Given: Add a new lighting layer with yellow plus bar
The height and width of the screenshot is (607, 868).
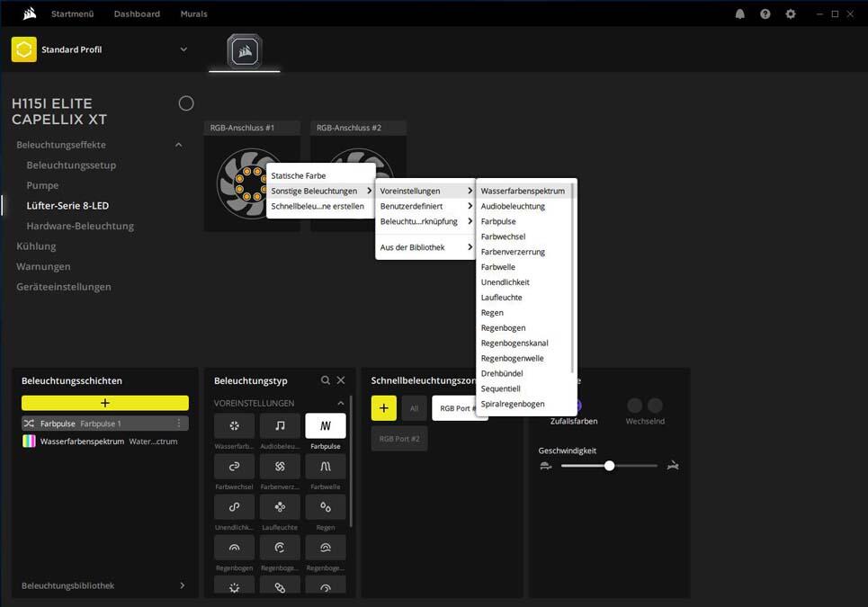Looking at the screenshot, I should (105, 403).
